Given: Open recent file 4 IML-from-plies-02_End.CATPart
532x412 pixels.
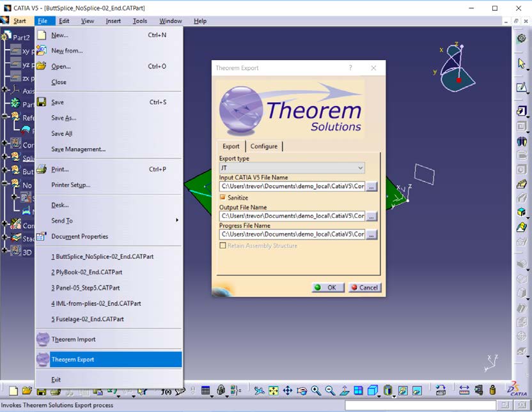Looking at the screenshot, I should 96,303.
